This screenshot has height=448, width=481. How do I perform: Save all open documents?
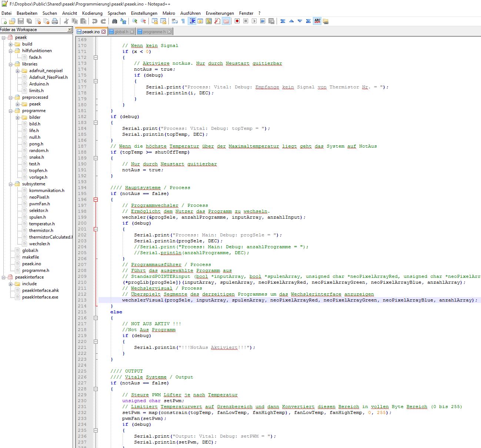pyautogui.click(x=29, y=21)
